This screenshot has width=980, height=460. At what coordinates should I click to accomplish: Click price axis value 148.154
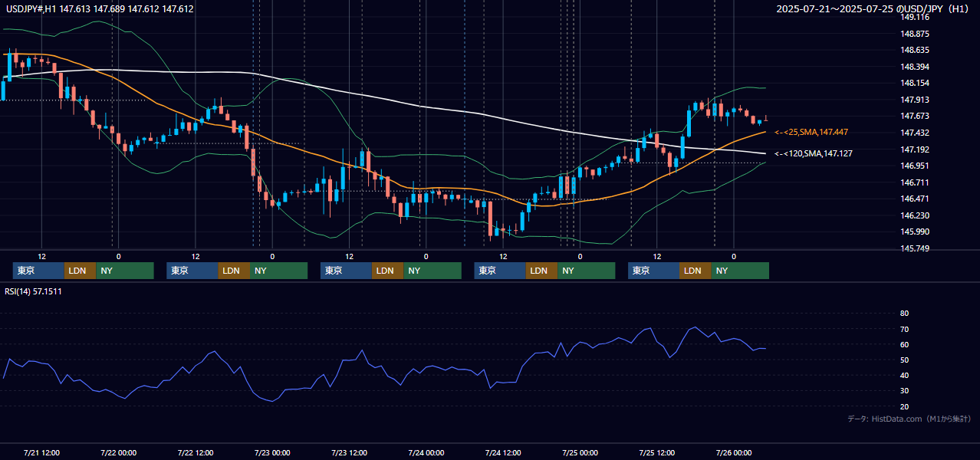click(916, 83)
